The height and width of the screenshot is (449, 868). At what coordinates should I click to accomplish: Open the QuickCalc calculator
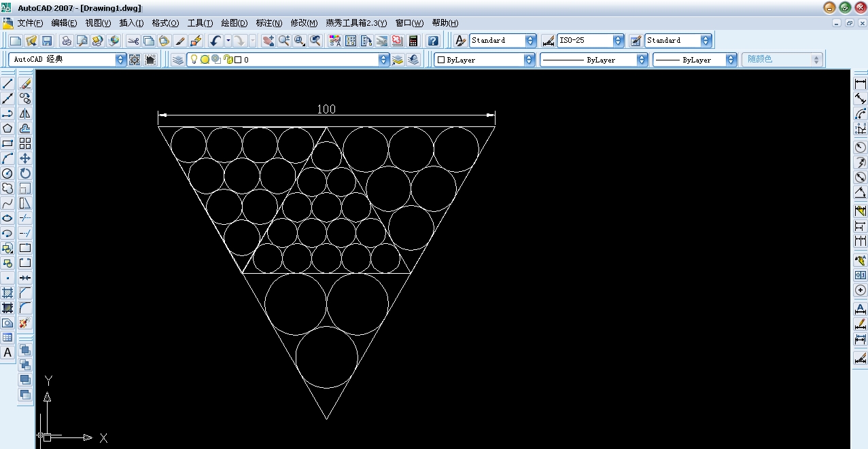pos(413,41)
